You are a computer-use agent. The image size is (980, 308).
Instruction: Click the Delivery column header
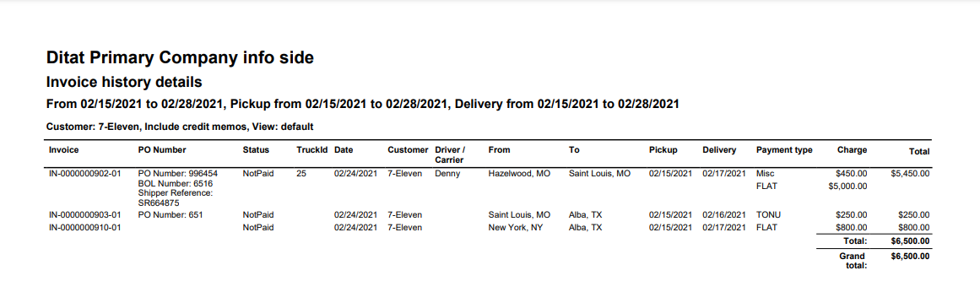click(x=718, y=150)
